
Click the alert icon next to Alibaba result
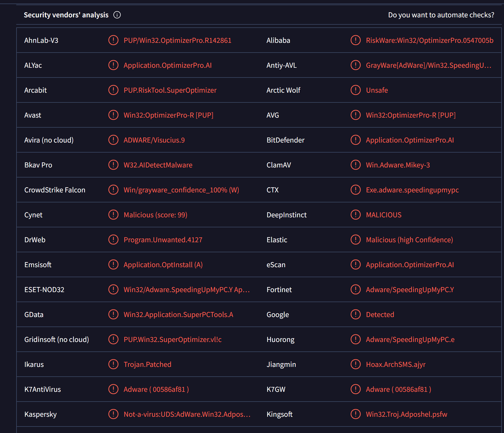tap(356, 40)
